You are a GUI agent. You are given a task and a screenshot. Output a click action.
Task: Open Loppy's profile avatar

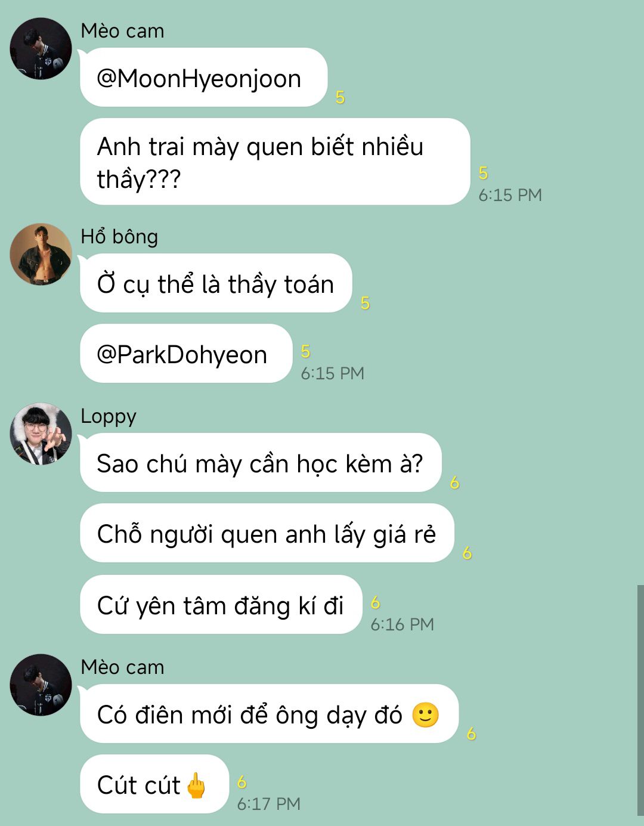[x=41, y=434]
